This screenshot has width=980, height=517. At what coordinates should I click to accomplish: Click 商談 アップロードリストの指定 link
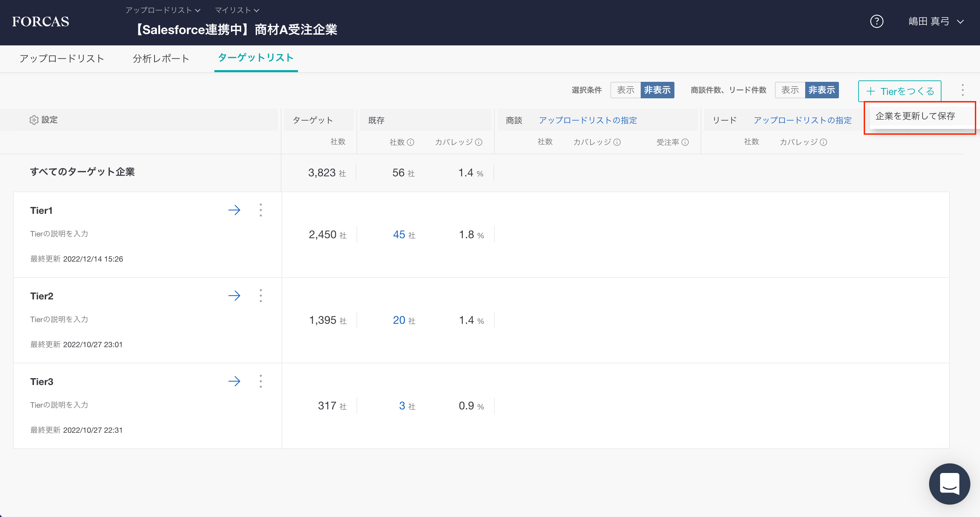[588, 121]
